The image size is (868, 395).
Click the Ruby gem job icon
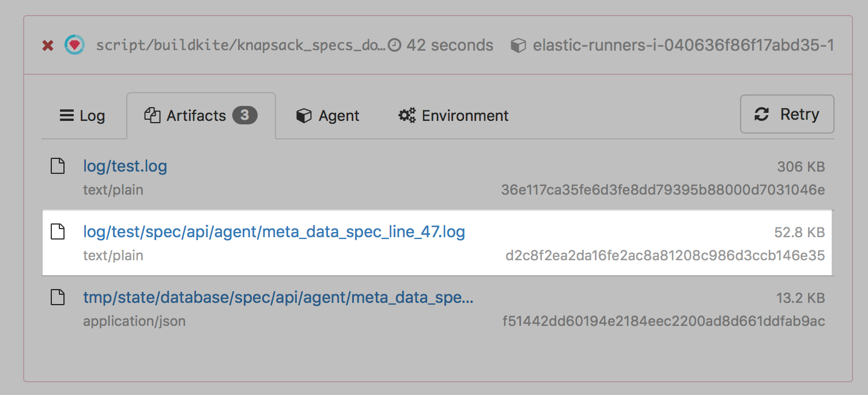coord(74,44)
